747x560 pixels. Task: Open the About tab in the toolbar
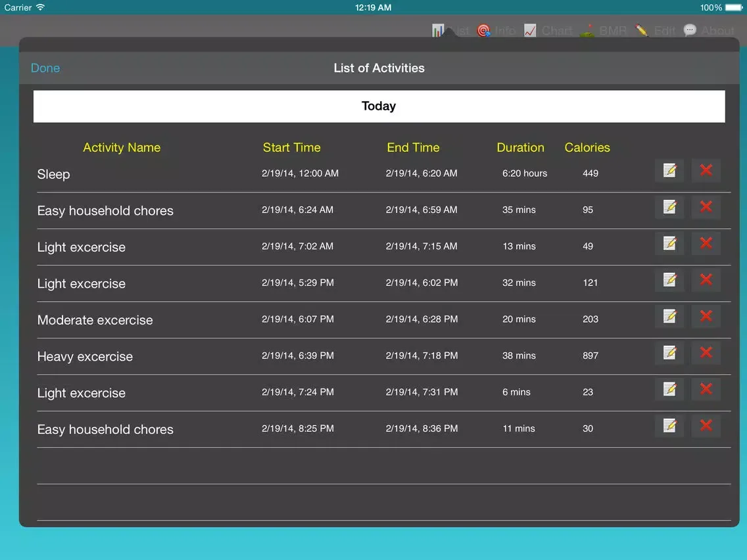coord(709,31)
